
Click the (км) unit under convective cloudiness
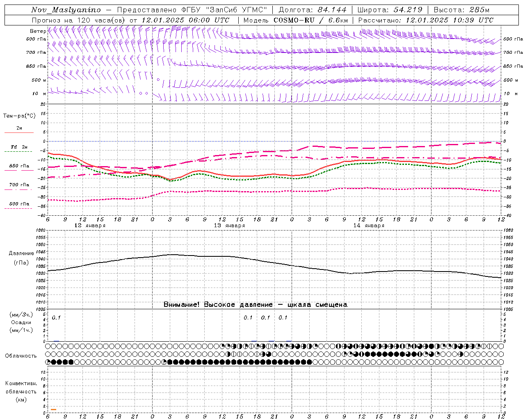(21, 399)
